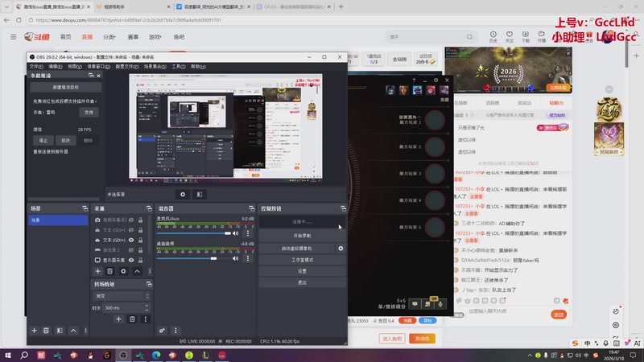The image size is (644, 362).
Task: Open scene filters icon in Scenes panel toolbar
Action: 60,331
